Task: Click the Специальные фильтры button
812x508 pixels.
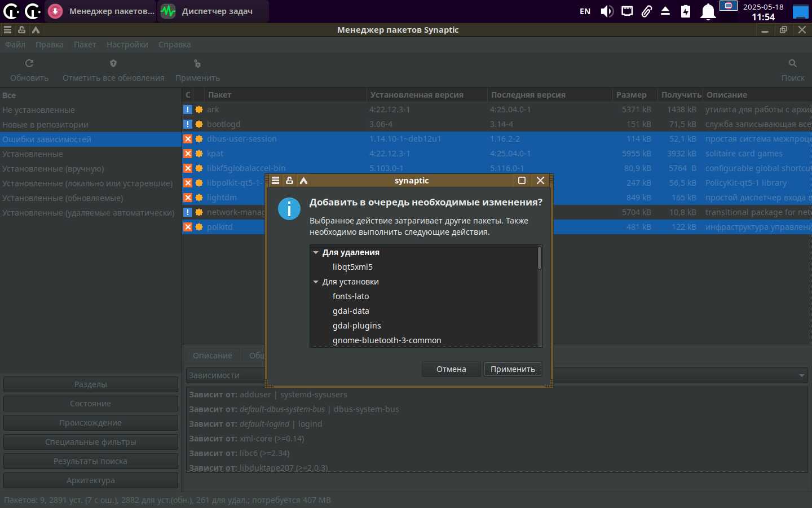Action: (x=91, y=442)
